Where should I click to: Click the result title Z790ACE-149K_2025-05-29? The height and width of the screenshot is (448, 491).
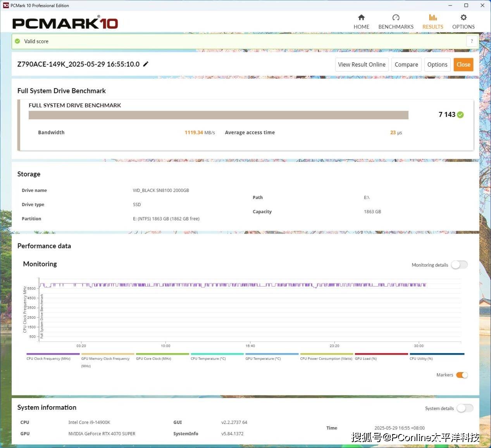(78, 64)
